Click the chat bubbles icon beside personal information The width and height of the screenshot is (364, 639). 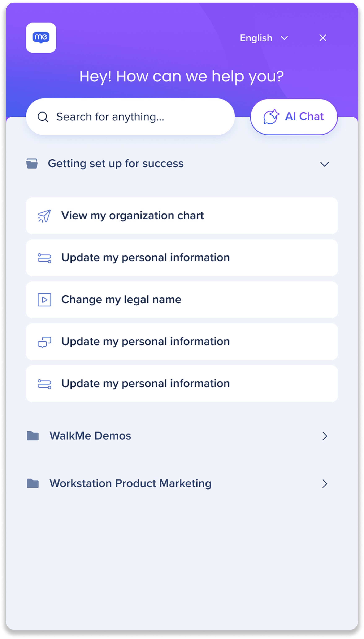[44, 342]
